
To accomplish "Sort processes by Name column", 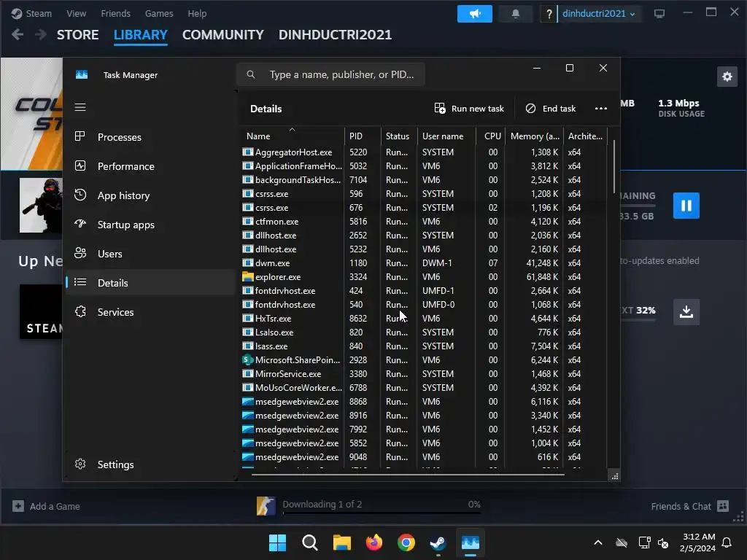I will pyautogui.click(x=292, y=136).
